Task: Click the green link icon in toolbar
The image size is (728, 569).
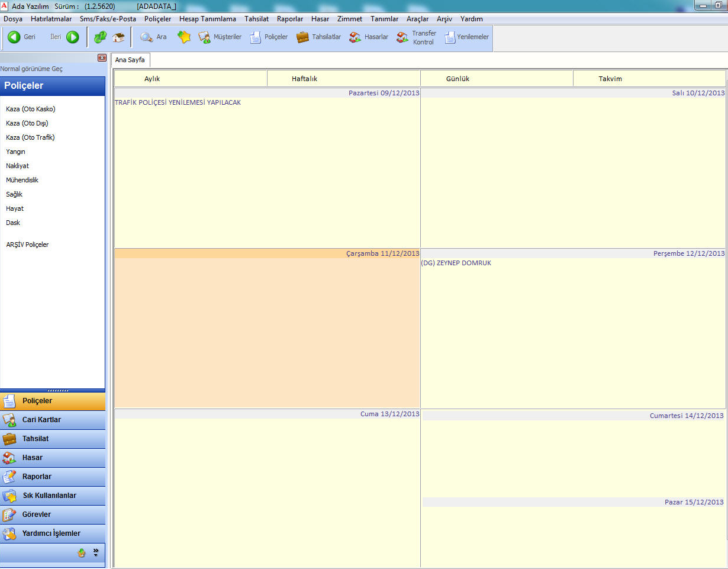Action: coord(101,37)
